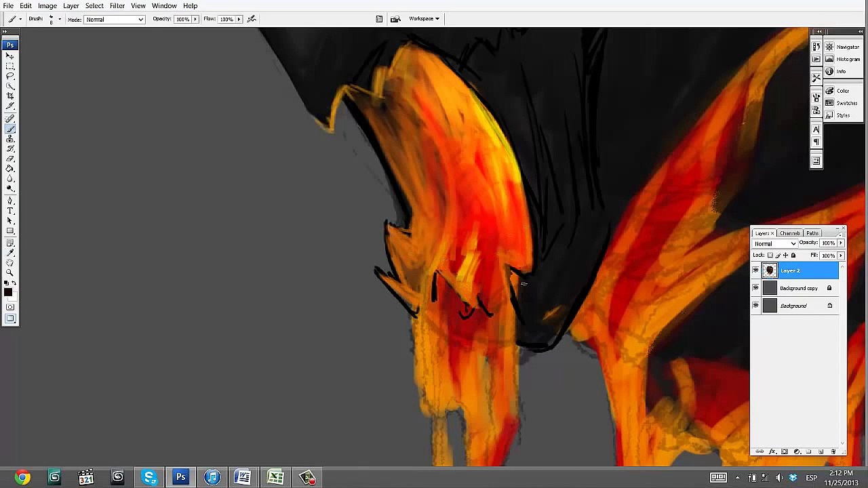The width and height of the screenshot is (868, 488).
Task: Swap foreground and background colors
Action: pyautogui.click(x=14, y=284)
